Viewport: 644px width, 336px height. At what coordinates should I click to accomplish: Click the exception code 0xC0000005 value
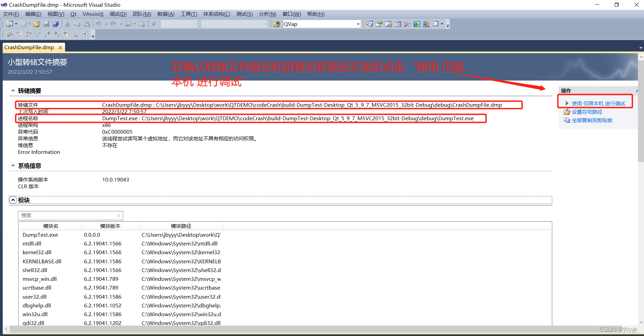(117, 132)
